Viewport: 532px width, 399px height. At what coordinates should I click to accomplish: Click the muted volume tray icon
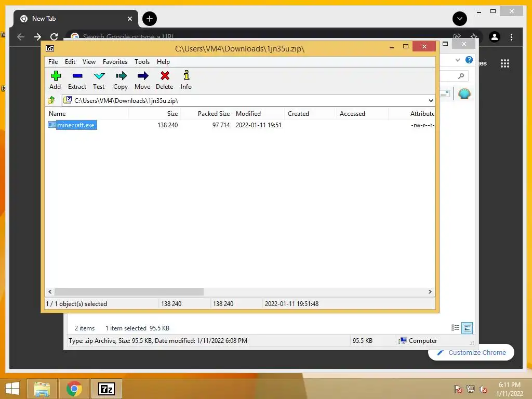point(483,389)
